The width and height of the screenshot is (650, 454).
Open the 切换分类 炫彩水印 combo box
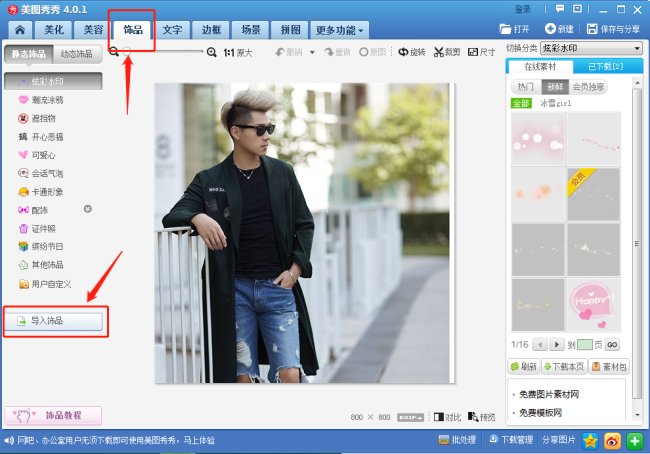pos(592,49)
